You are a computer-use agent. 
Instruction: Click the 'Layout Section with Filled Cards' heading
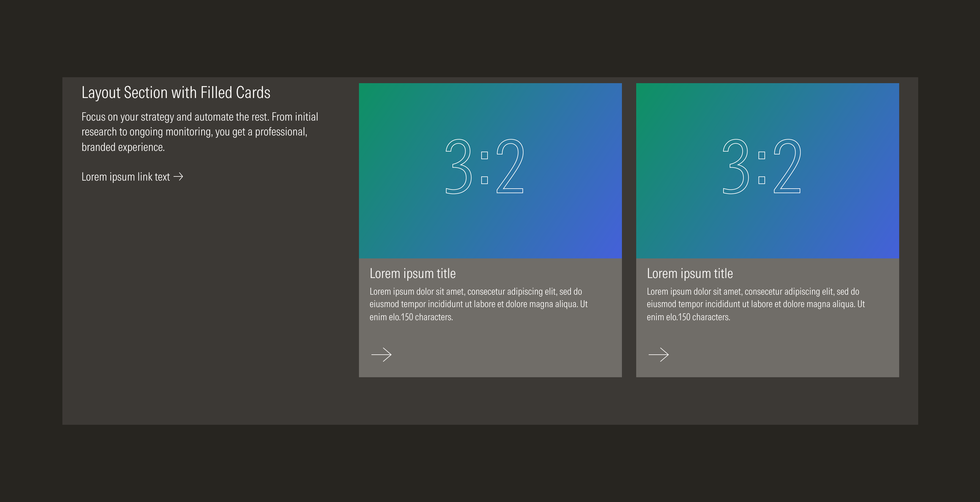176,93
